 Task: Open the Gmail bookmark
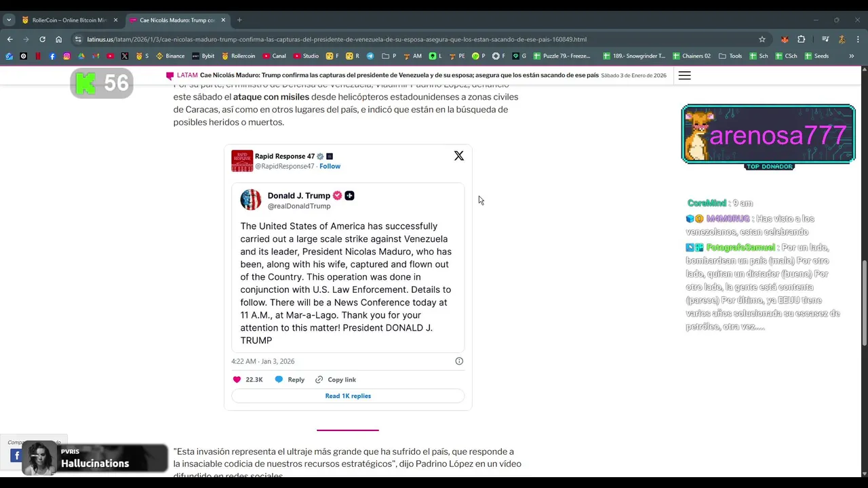coord(96,56)
